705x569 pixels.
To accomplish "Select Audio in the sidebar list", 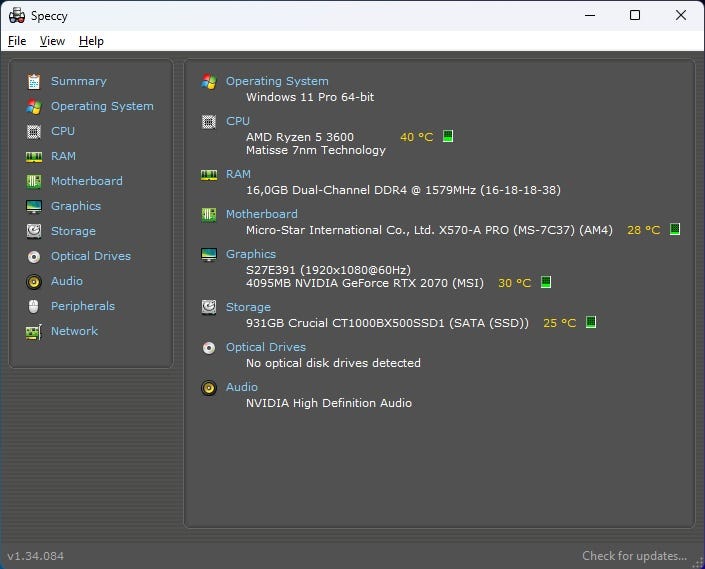I will pyautogui.click(x=67, y=281).
